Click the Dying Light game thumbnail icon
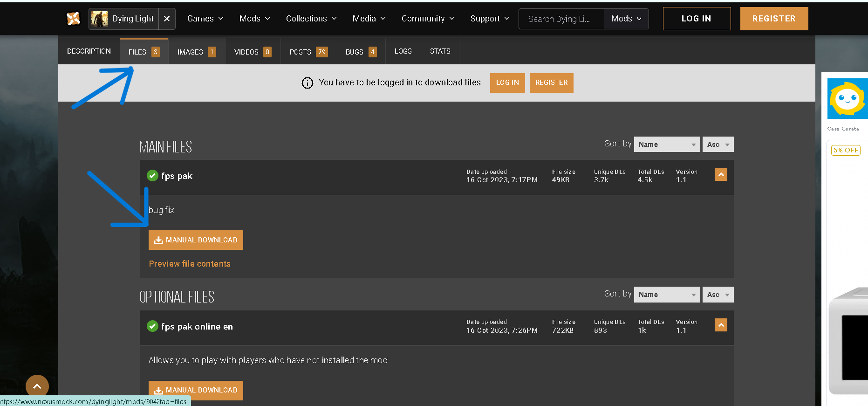Viewport: 868px width, 406px height. click(99, 19)
